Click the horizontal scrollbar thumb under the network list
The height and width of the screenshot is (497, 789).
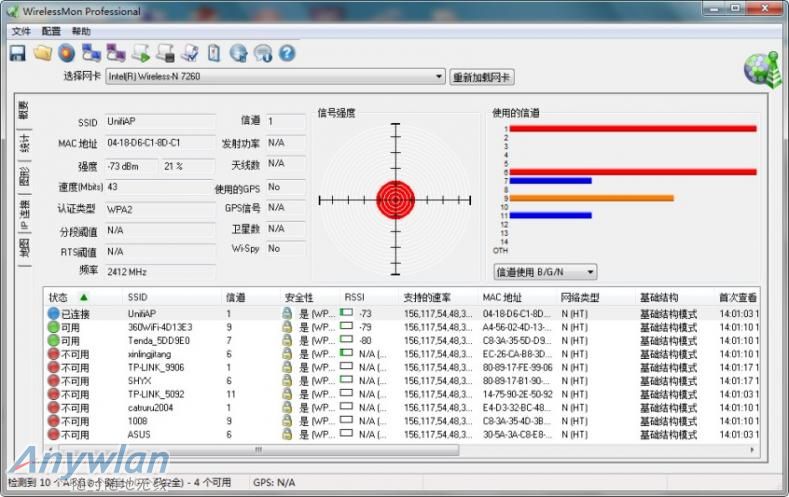[x=257, y=449]
